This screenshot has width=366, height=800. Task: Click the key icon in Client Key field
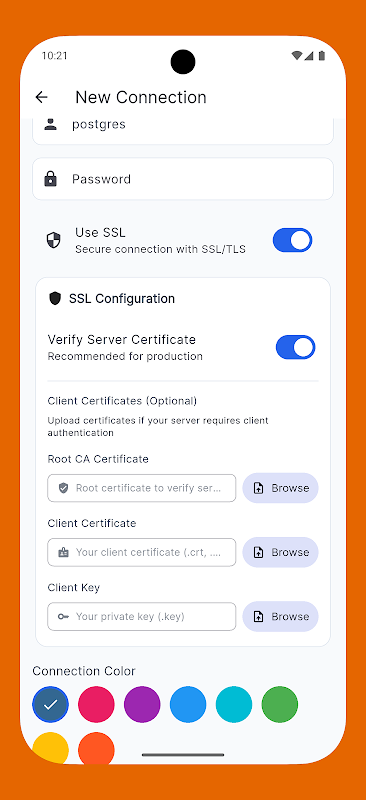[63, 617]
